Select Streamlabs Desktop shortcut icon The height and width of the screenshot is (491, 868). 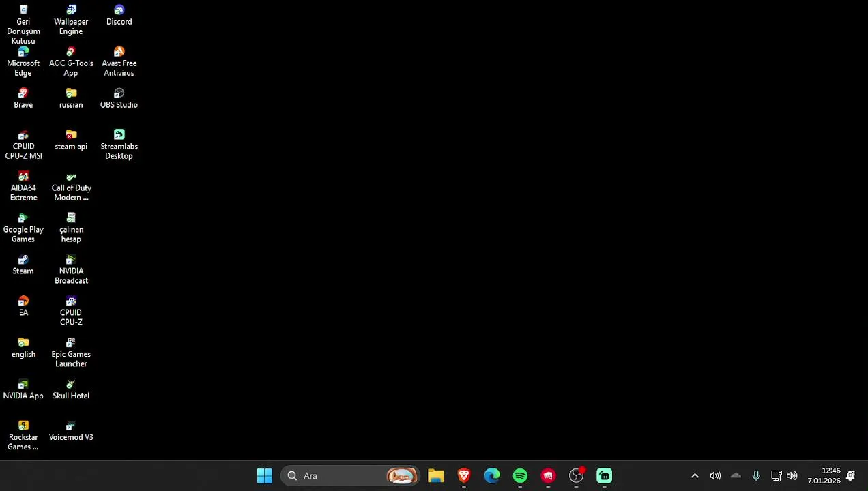coord(119,145)
